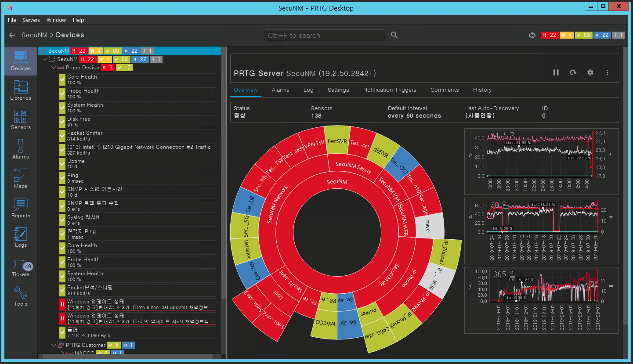Open the Help menu

79,20
